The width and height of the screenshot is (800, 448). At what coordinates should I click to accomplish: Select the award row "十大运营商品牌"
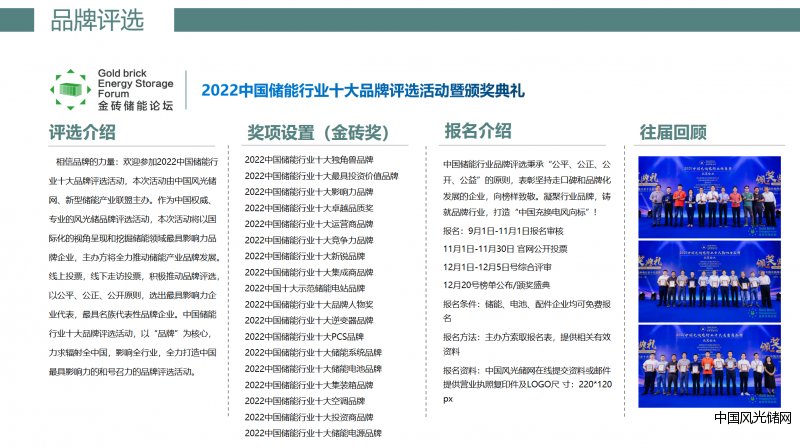(309, 224)
